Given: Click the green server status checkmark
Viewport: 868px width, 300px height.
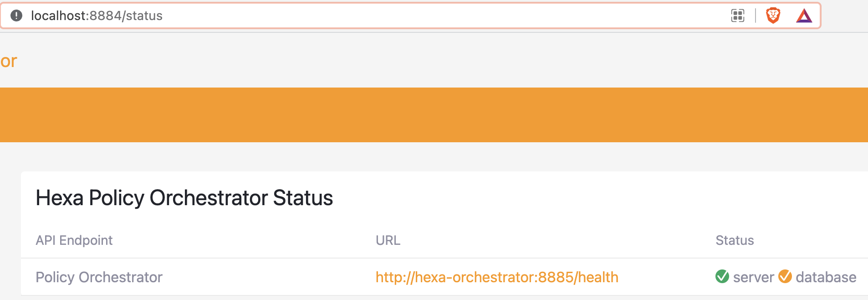Looking at the screenshot, I should pos(722,276).
